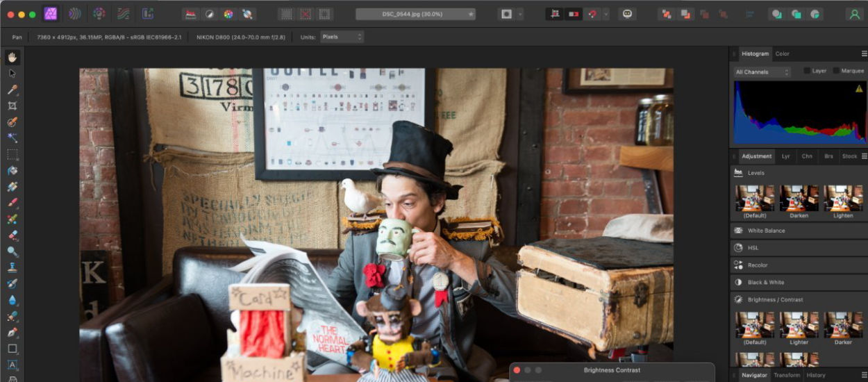868x382 pixels.
Task: Toggle snapping with the magnet icon
Action: (x=592, y=14)
